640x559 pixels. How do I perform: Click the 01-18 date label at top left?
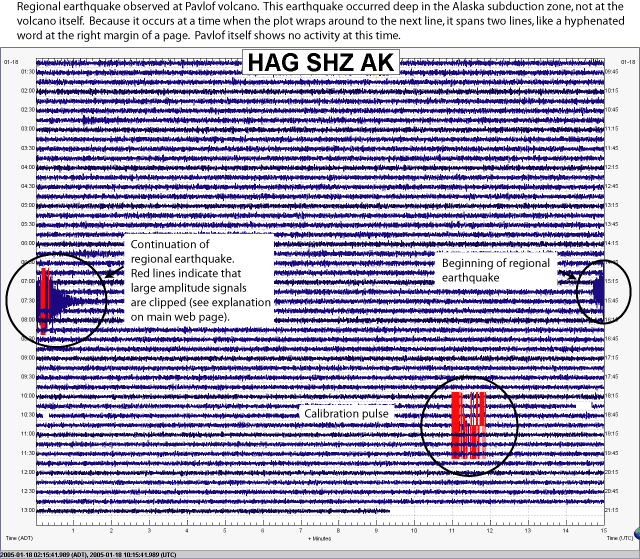pos(12,62)
